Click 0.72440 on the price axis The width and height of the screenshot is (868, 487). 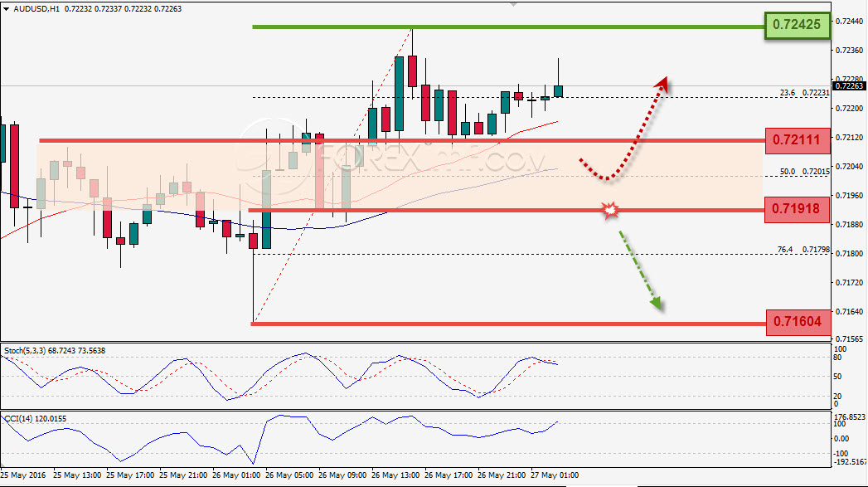pos(849,21)
